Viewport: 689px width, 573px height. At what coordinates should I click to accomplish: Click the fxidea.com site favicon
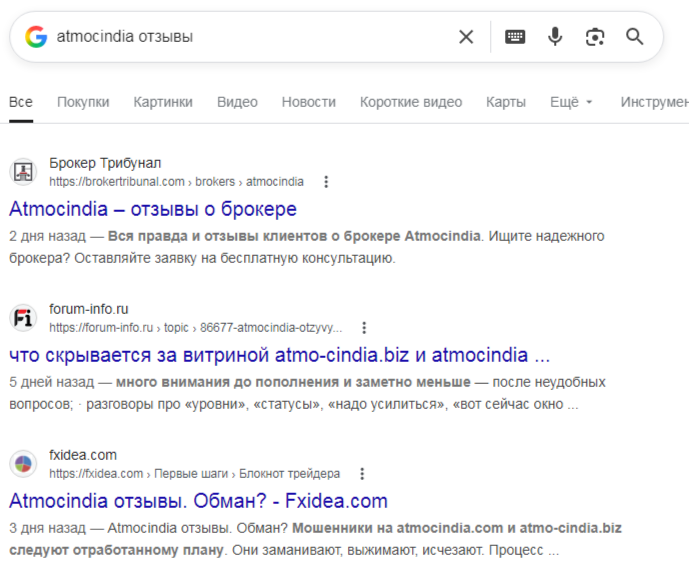23,463
